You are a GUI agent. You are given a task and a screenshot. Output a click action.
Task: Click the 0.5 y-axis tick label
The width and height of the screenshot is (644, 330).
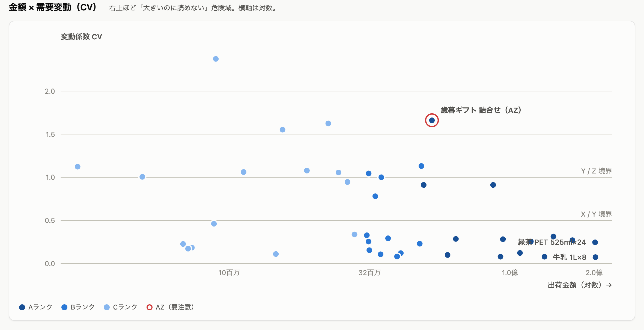pos(50,220)
